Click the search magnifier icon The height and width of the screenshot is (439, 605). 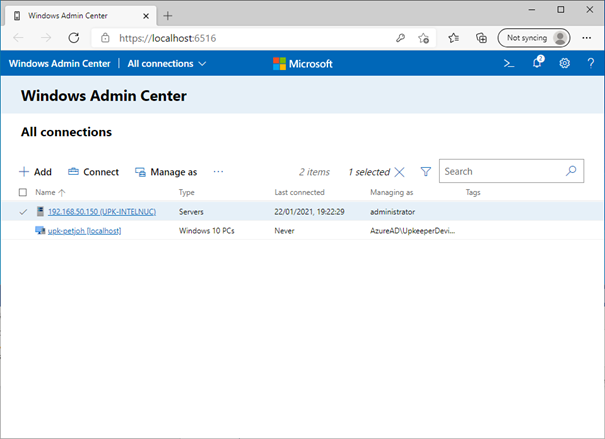tap(571, 171)
